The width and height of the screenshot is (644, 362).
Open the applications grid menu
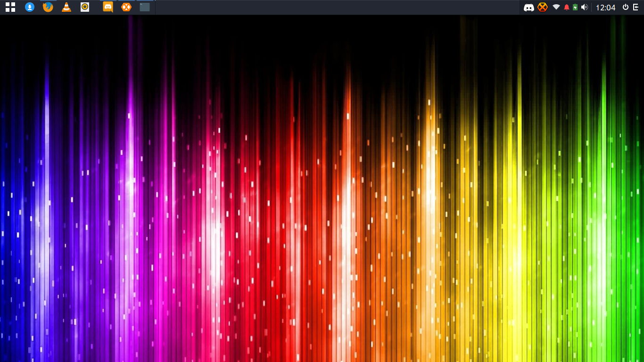tap(10, 7)
